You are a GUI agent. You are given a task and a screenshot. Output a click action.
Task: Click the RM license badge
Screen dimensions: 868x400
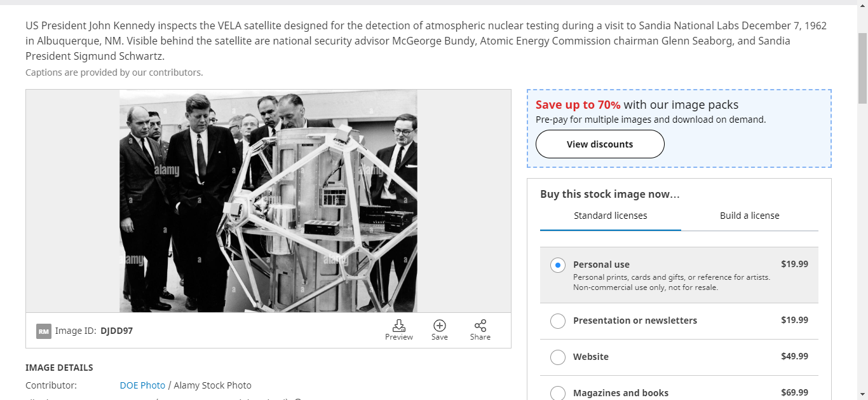(x=44, y=331)
